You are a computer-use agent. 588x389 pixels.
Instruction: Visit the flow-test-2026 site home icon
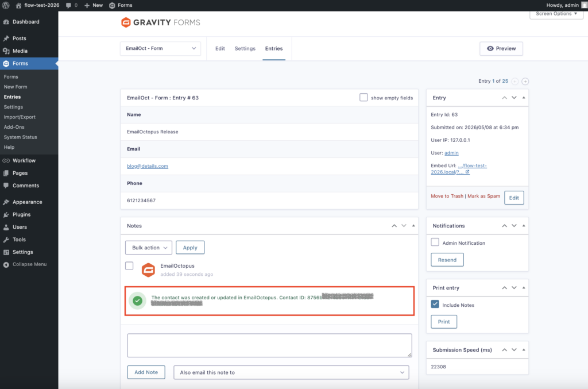[18, 5]
